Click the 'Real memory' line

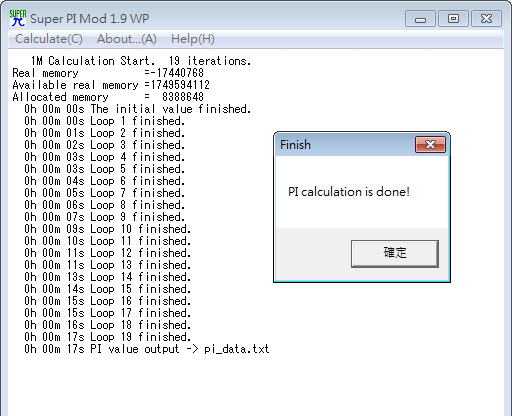pos(108,73)
